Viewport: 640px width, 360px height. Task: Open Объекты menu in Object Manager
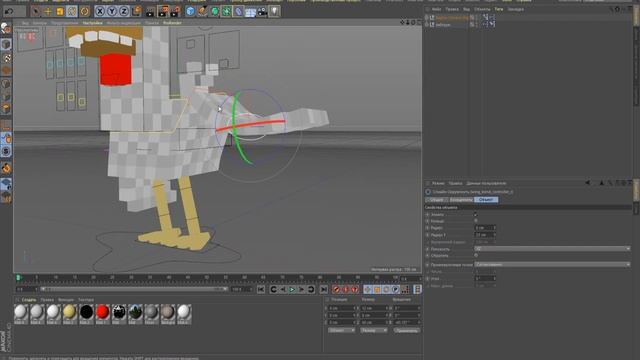point(482,9)
